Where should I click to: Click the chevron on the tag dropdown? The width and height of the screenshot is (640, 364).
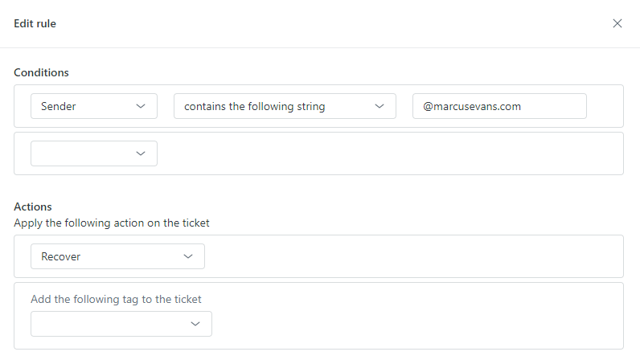(195, 324)
